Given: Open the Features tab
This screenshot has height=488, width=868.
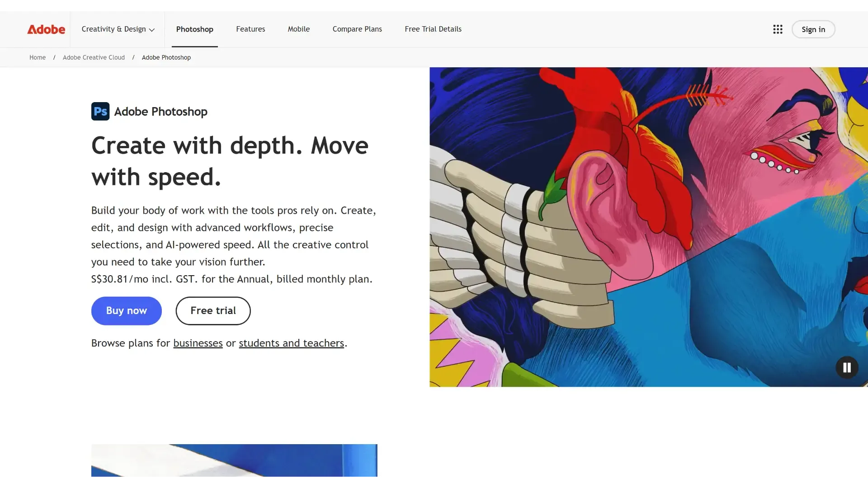Looking at the screenshot, I should pyautogui.click(x=250, y=29).
